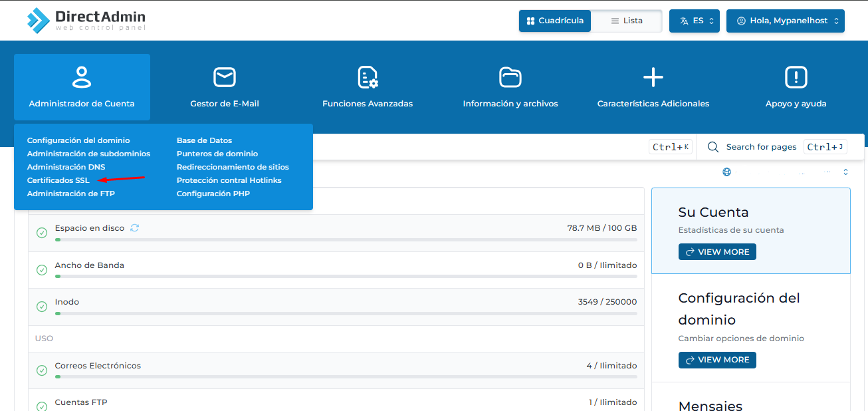Expand Hola, Mypanelhost user menu
The width and height of the screenshot is (868, 411).
(x=785, y=21)
